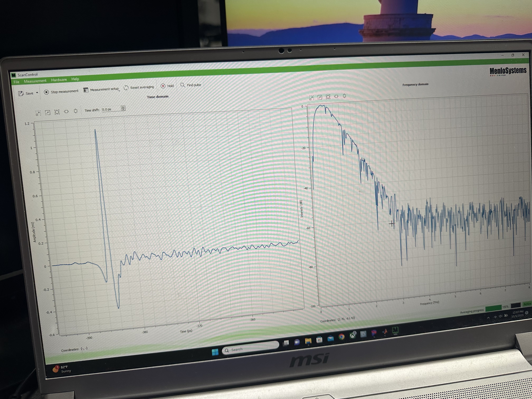Click fit-all icon in Frequency domain toolbar

click(328, 97)
